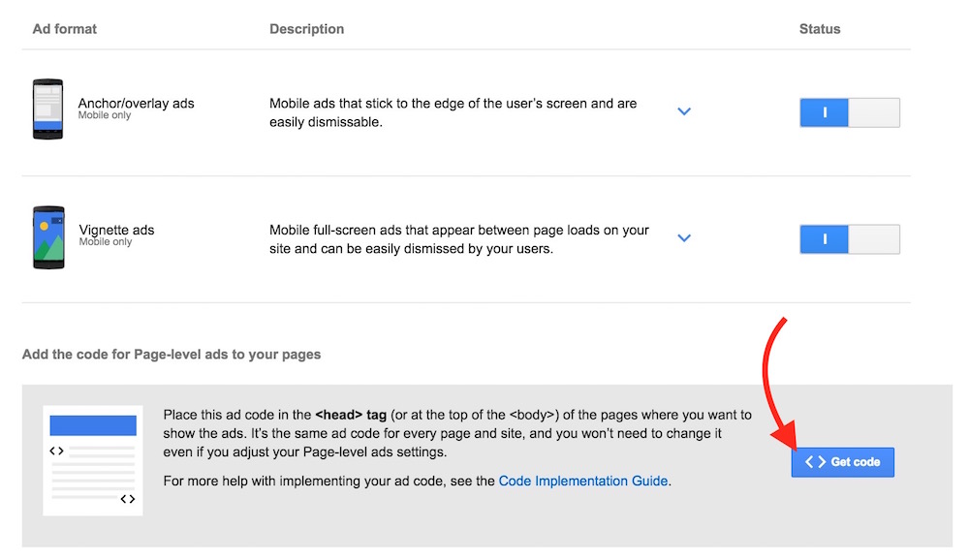Select the Anchor/overlay ads label
969x560 pixels.
click(x=136, y=103)
